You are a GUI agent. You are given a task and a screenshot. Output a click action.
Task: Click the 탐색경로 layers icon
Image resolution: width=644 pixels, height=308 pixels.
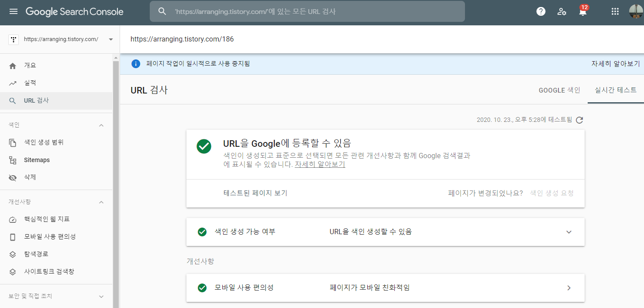tap(13, 254)
